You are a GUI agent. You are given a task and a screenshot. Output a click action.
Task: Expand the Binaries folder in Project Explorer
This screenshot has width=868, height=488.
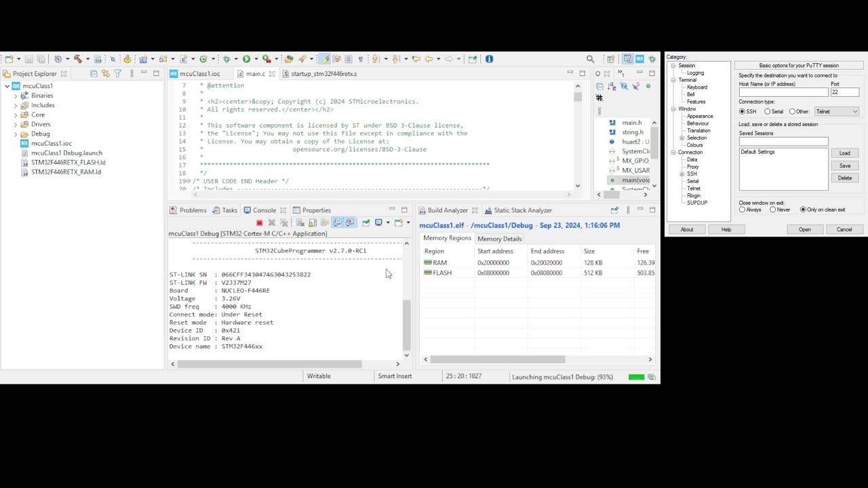(16, 96)
